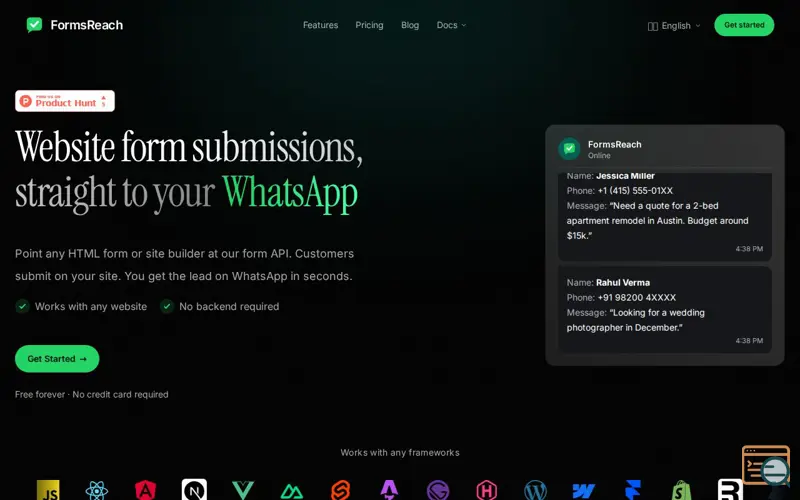Click phone number '+91 98200 4XXXX'

(x=637, y=297)
